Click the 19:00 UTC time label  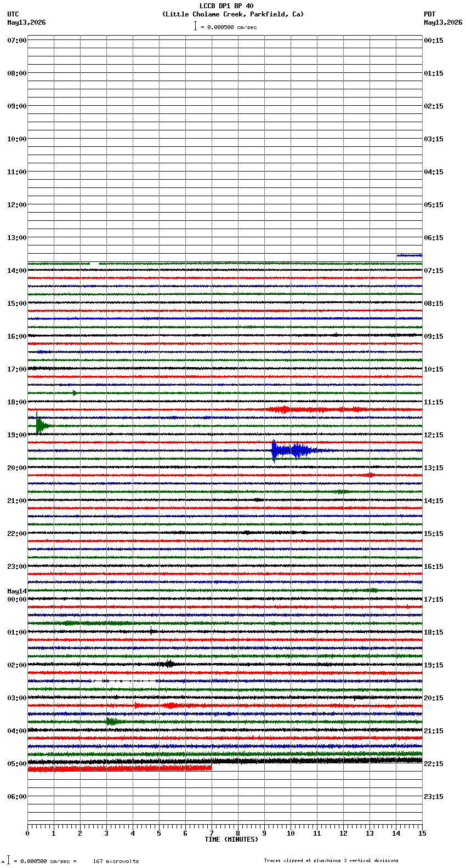(x=17, y=435)
